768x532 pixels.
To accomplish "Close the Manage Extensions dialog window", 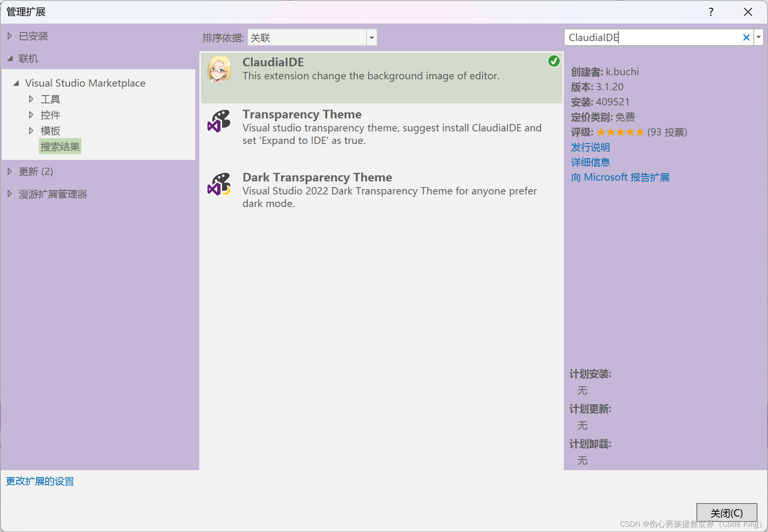I will tap(748, 12).
